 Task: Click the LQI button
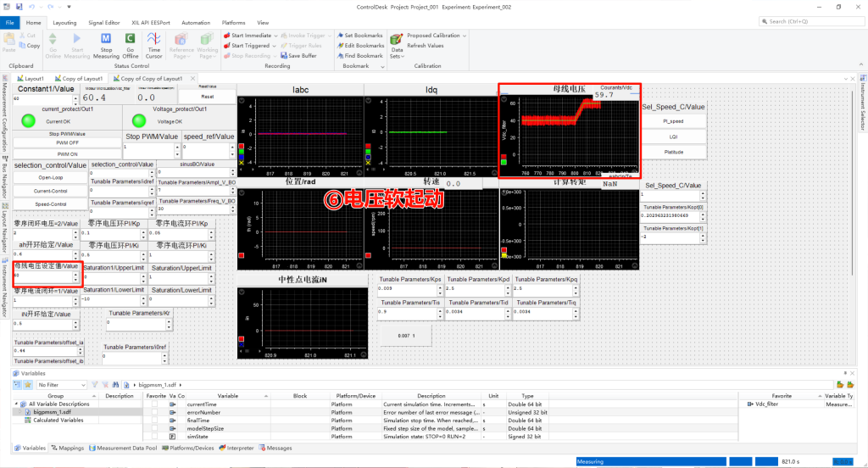point(674,136)
